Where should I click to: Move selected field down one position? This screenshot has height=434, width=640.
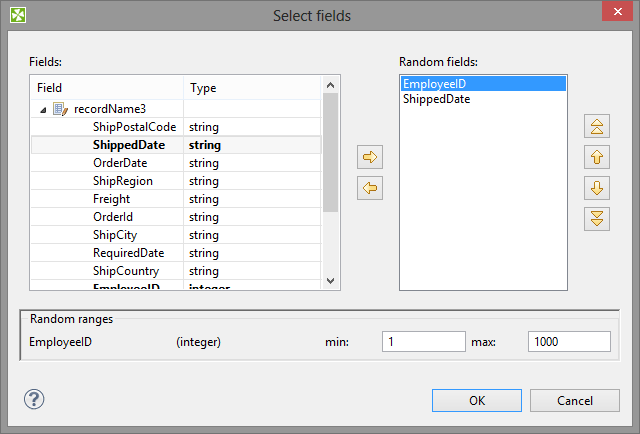tap(597, 188)
